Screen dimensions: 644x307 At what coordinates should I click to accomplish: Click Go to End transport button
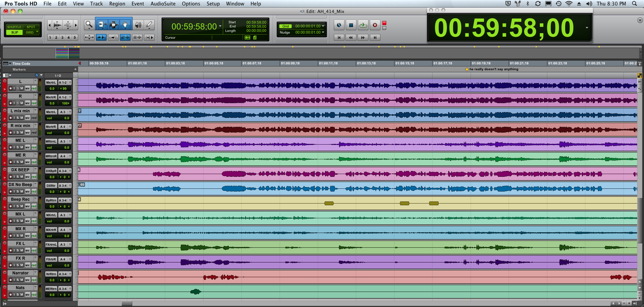coord(375,37)
